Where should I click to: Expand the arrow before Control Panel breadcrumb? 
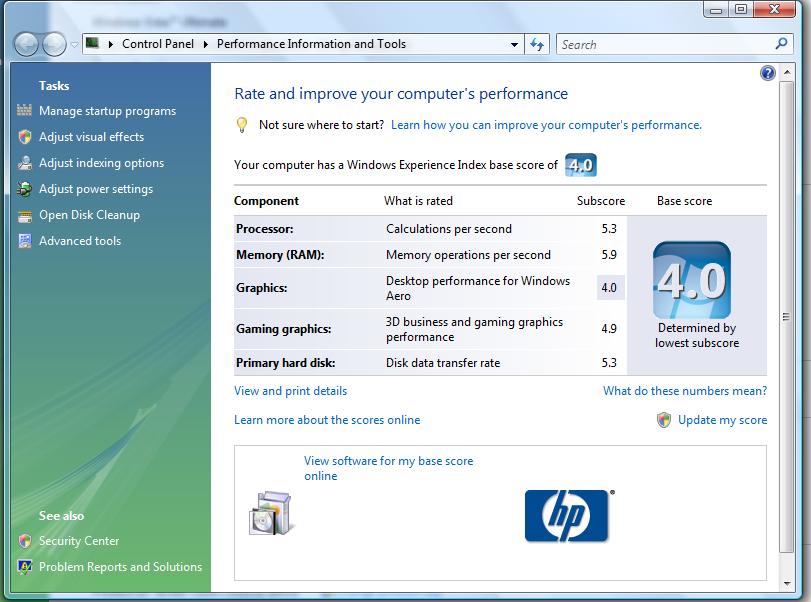click(110, 44)
